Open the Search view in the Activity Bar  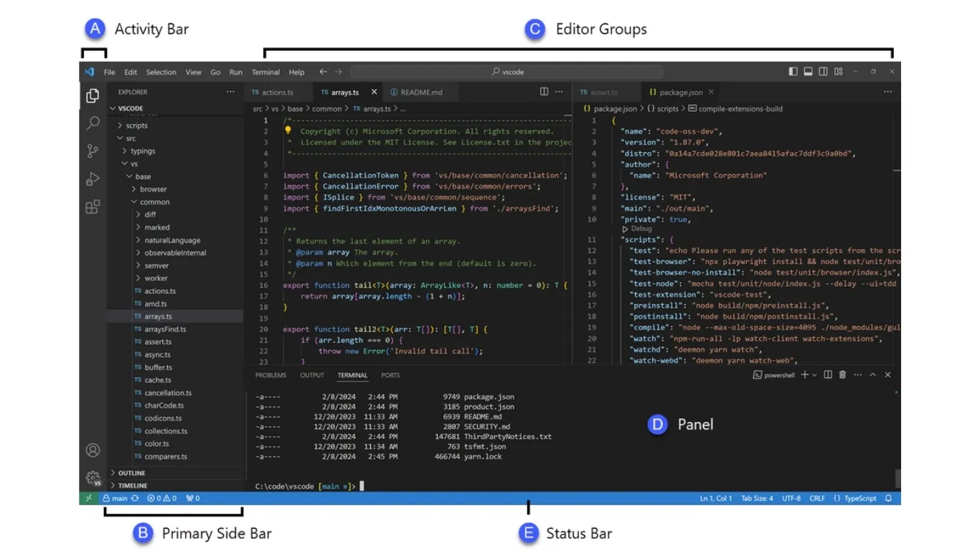click(93, 123)
